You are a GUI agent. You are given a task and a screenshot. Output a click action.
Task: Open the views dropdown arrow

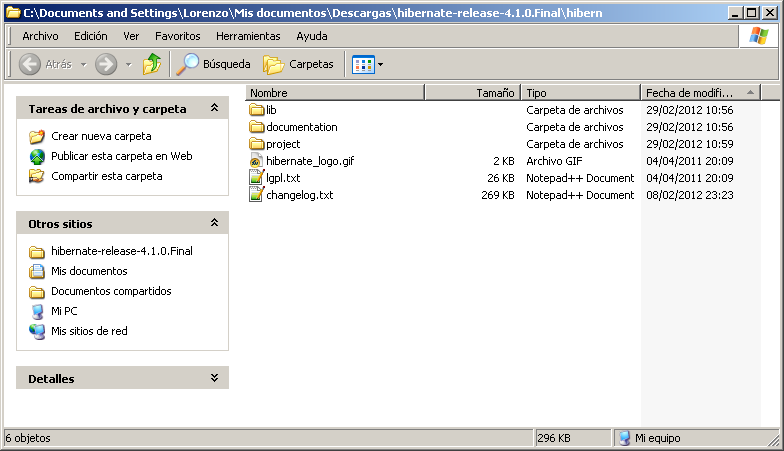[x=380, y=65]
